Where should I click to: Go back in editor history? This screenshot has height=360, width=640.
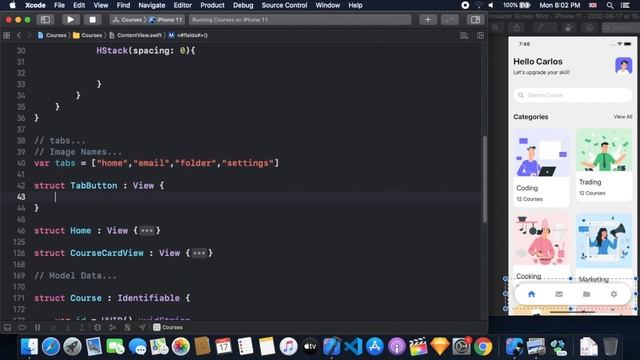[x=19, y=36]
